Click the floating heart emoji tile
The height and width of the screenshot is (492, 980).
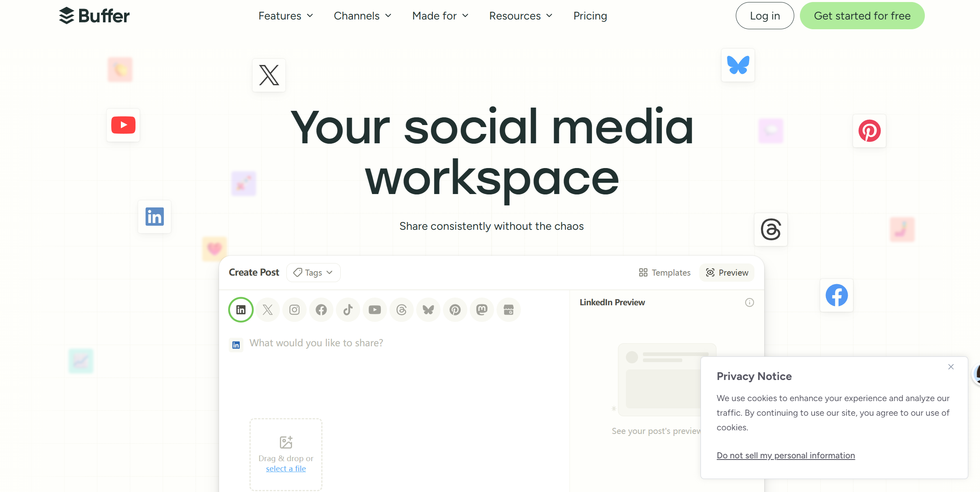pos(214,248)
